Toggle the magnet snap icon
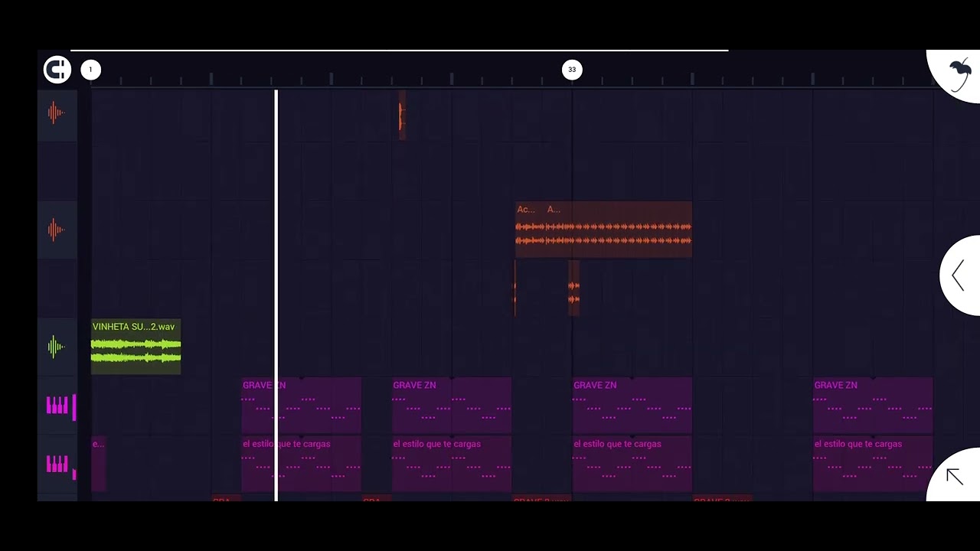 [x=57, y=70]
